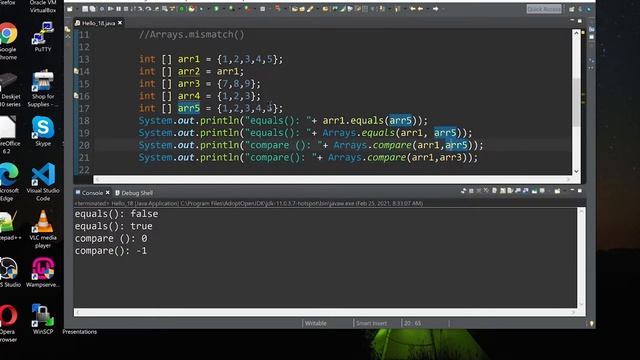
Task: Click the green Run play icon
Action: tap(216, 9)
